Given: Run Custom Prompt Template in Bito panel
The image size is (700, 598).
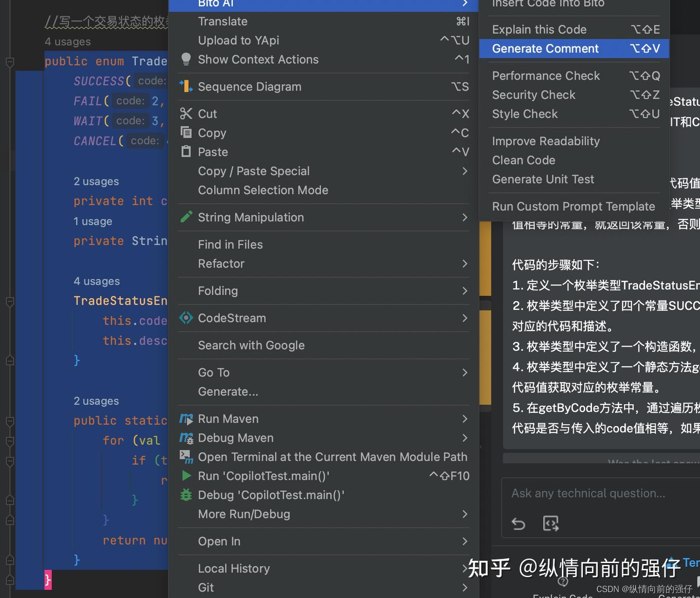Looking at the screenshot, I should [x=573, y=206].
